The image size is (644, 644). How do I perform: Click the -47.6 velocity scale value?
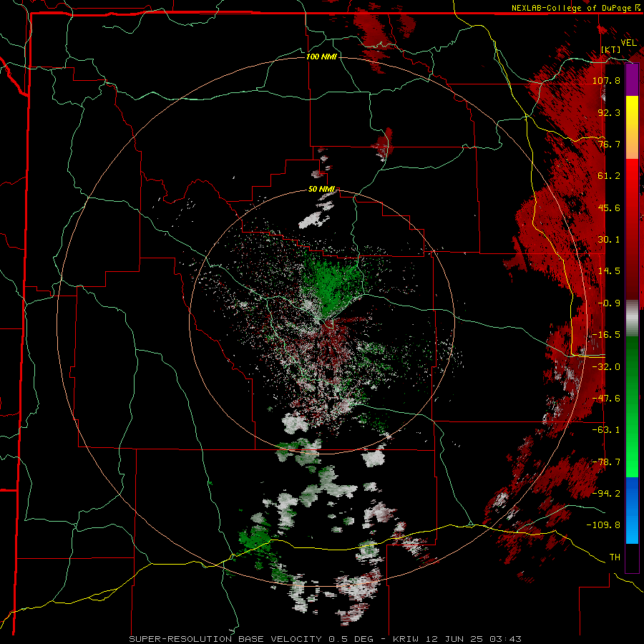click(x=606, y=399)
